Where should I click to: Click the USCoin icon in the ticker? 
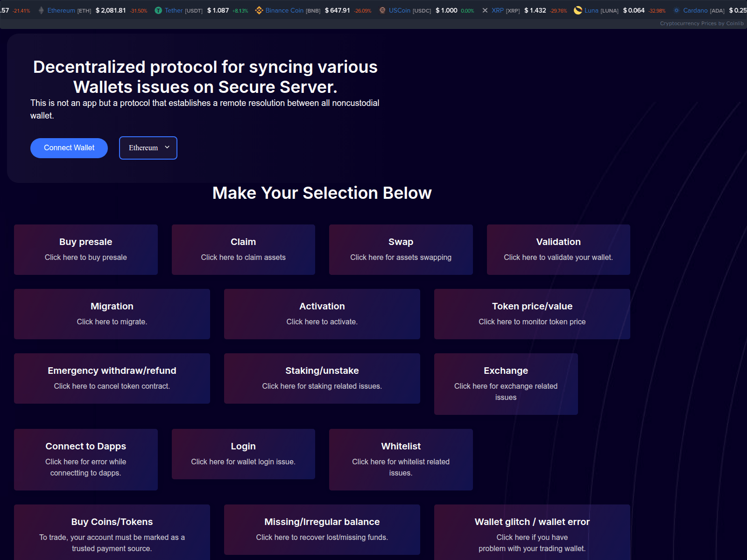[x=381, y=10]
